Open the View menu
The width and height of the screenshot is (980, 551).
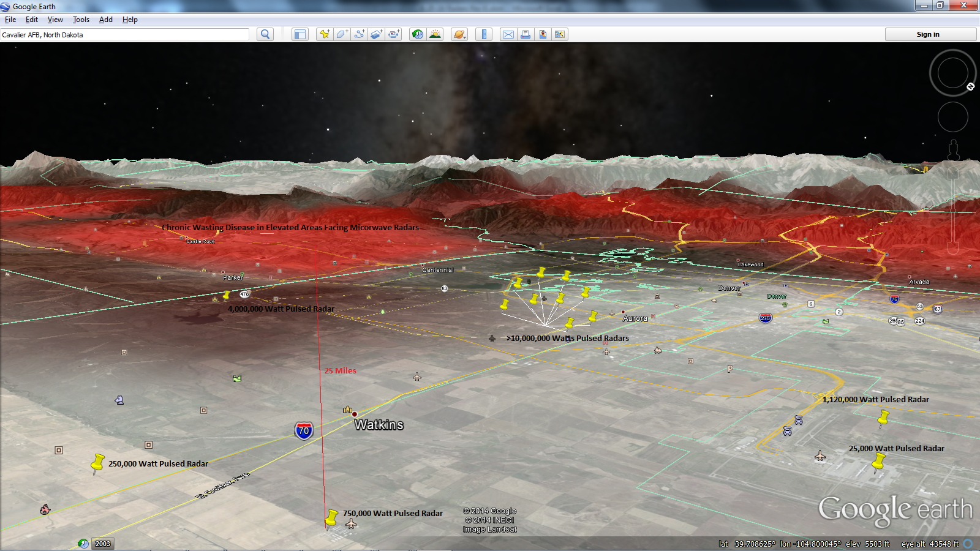click(x=55, y=20)
